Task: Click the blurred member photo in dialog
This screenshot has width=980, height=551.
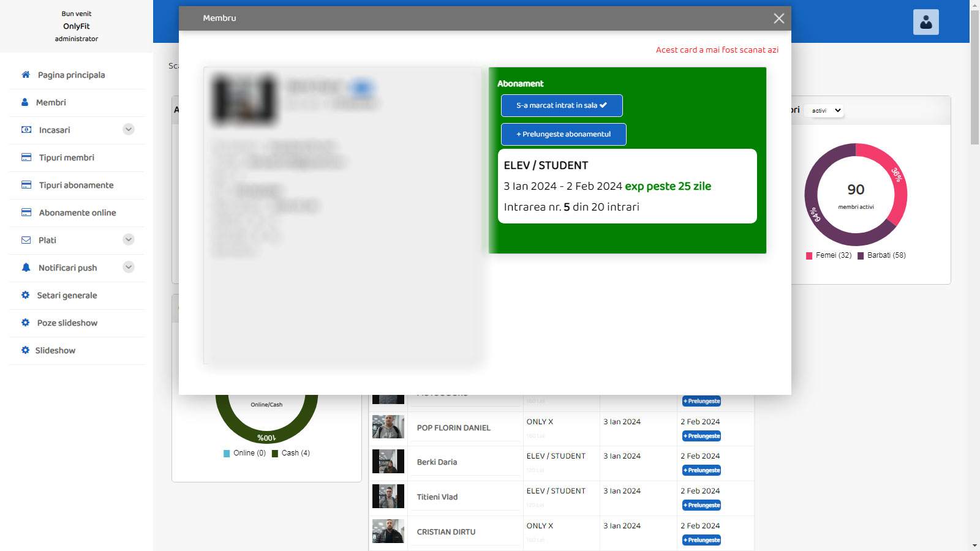Action: [244, 99]
